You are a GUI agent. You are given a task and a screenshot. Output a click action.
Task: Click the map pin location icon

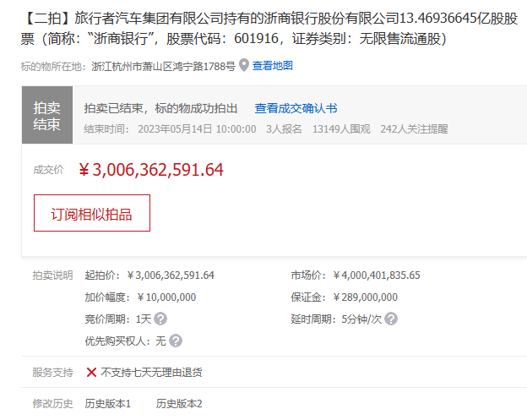[x=244, y=65]
